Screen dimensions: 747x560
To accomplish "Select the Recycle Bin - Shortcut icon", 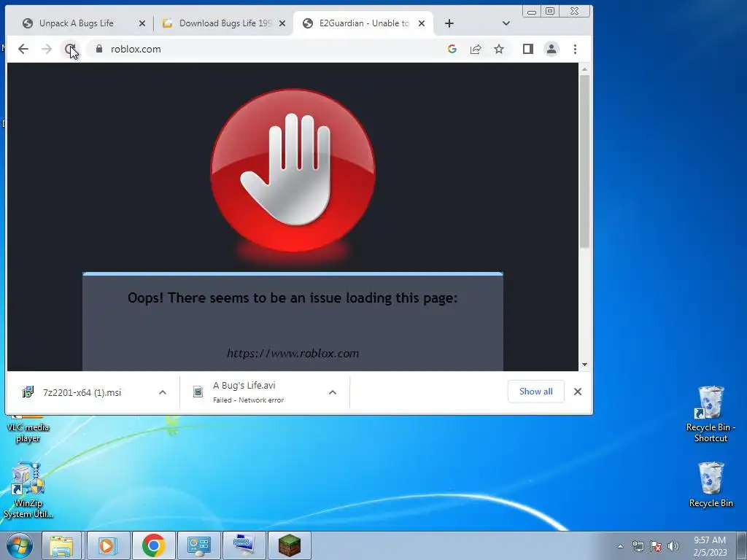I will 711,414.
